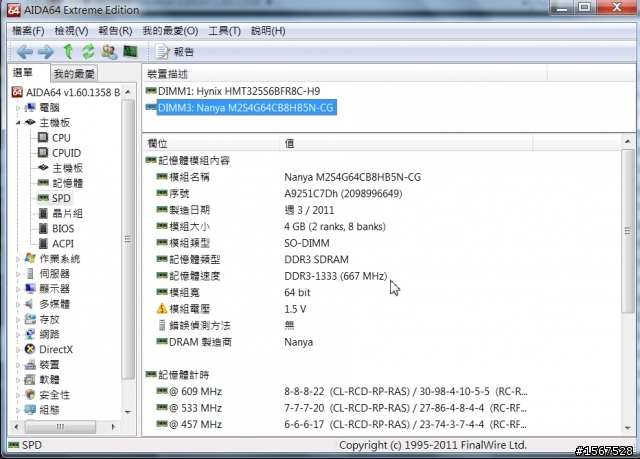Click the DirectX icon in the tree

point(30,349)
